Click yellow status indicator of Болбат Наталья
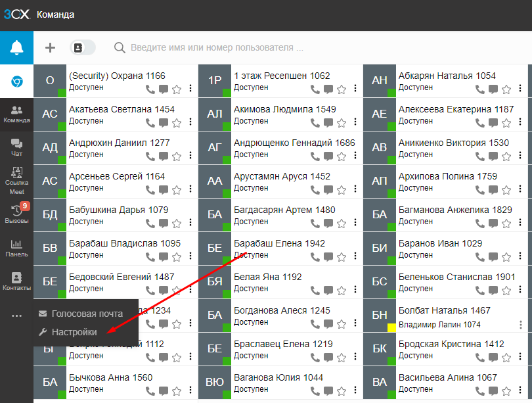The width and height of the screenshot is (532, 403). pos(391,327)
